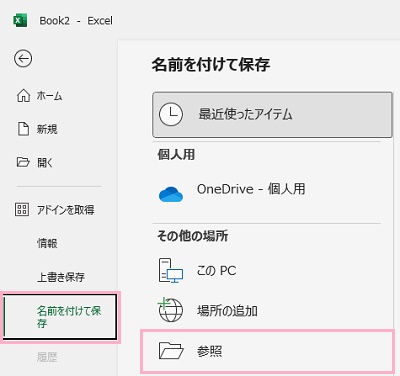Viewport: 400px width, 376px height.
Task: Click the globe icon for 場所の追加
Action: (x=170, y=310)
